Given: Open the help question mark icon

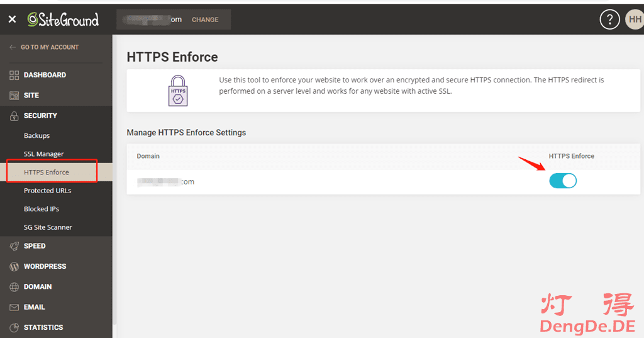Looking at the screenshot, I should 609,20.
